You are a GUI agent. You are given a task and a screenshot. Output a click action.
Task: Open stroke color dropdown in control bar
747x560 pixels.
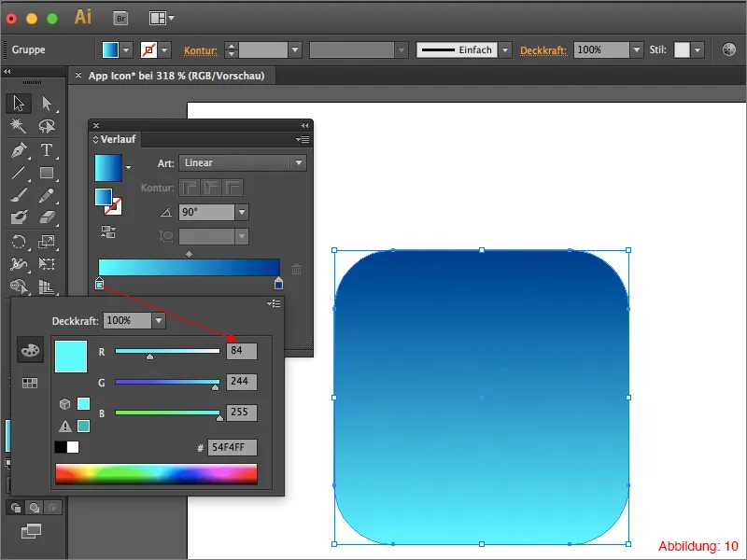[164, 49]
